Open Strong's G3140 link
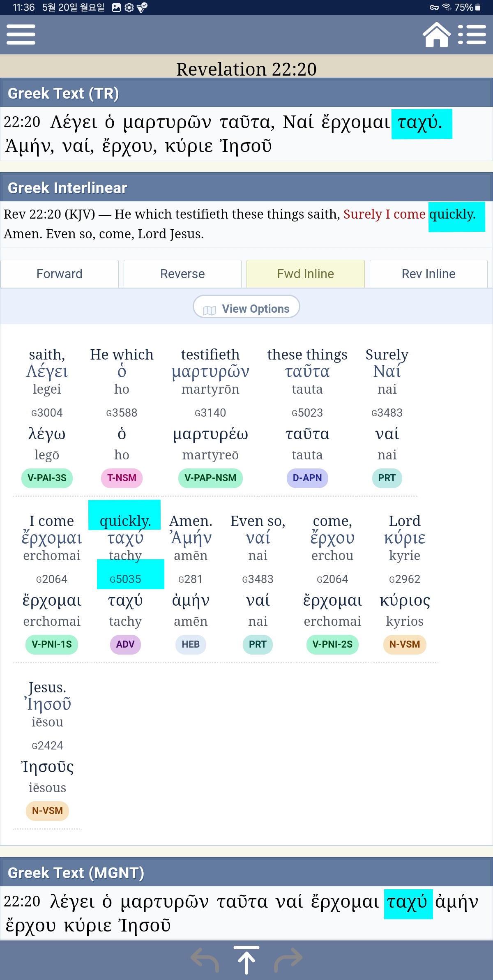This screenshot has height=980, width=493. [x=210, y=413]
